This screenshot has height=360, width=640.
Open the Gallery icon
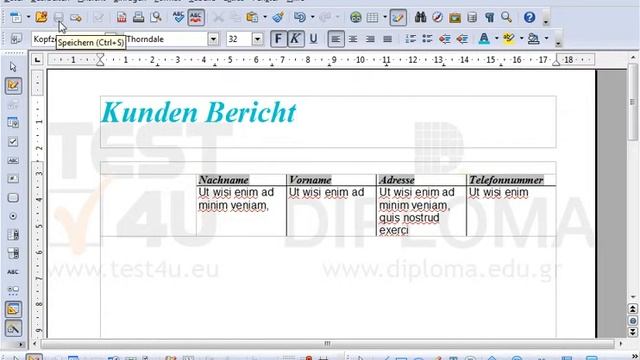(455, 18)
